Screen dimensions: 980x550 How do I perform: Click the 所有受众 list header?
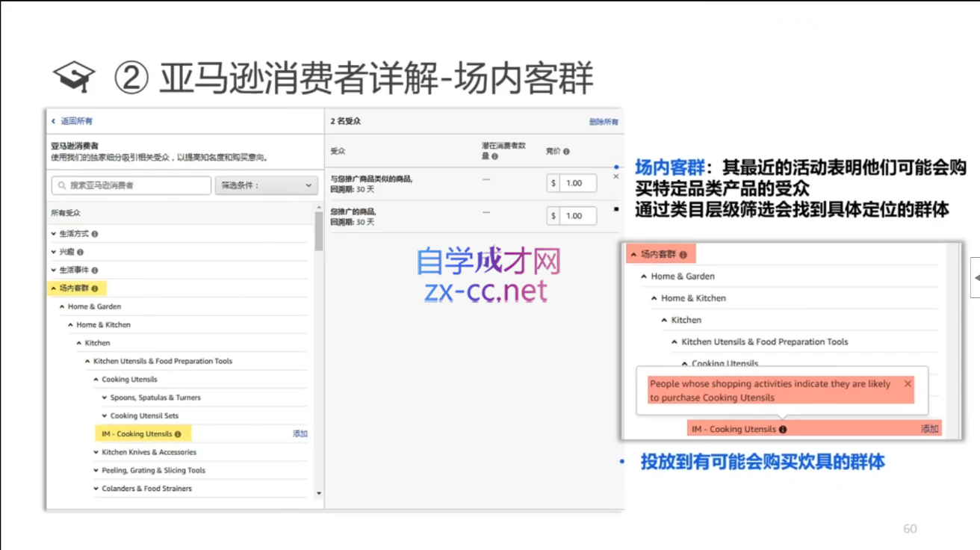[66, 213]
